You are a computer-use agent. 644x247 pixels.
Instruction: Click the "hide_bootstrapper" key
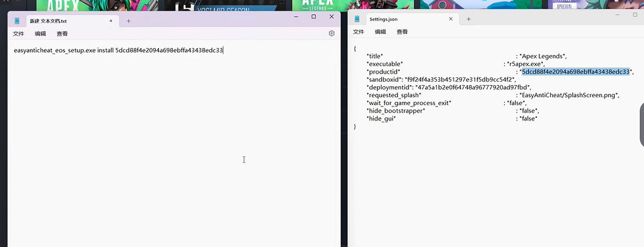click(x=396, y=111)
